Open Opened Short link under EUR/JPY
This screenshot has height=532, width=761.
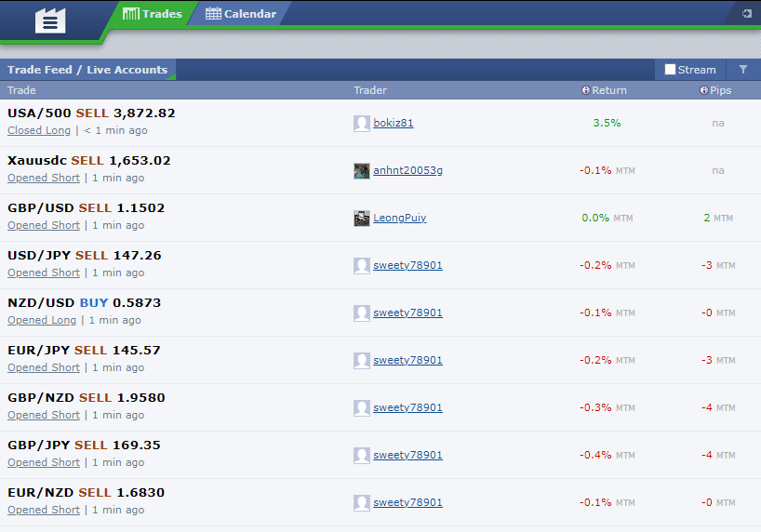click(44, 368)
